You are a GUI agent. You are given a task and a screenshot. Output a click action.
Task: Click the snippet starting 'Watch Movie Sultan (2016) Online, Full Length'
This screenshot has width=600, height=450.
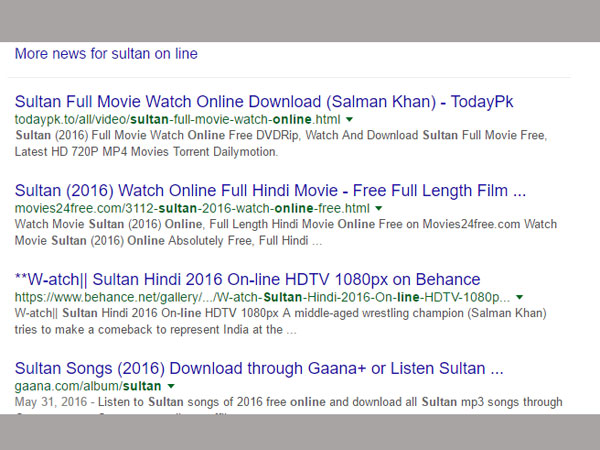coord(286,232)
